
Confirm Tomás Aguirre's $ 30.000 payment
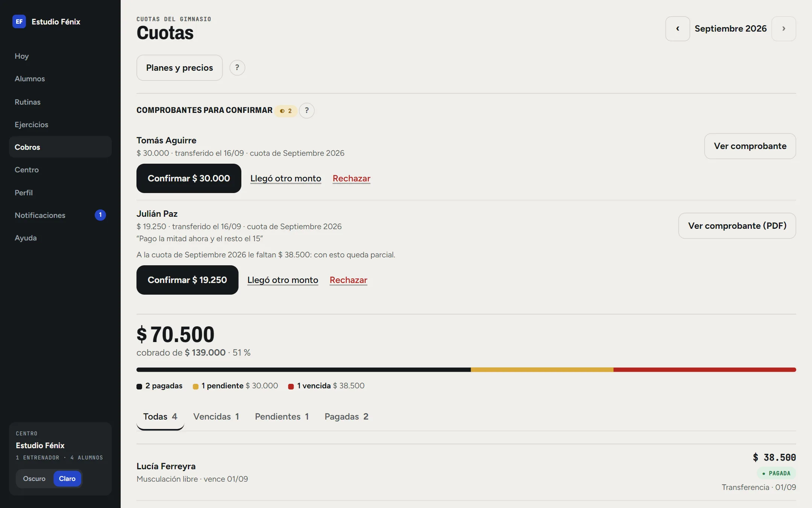coord(189,178)
